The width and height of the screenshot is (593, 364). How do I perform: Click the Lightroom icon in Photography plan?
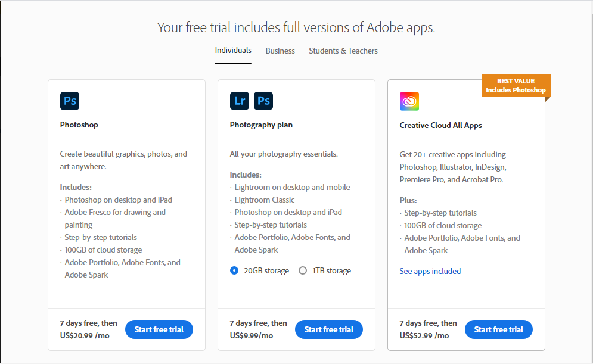point(240,101)
